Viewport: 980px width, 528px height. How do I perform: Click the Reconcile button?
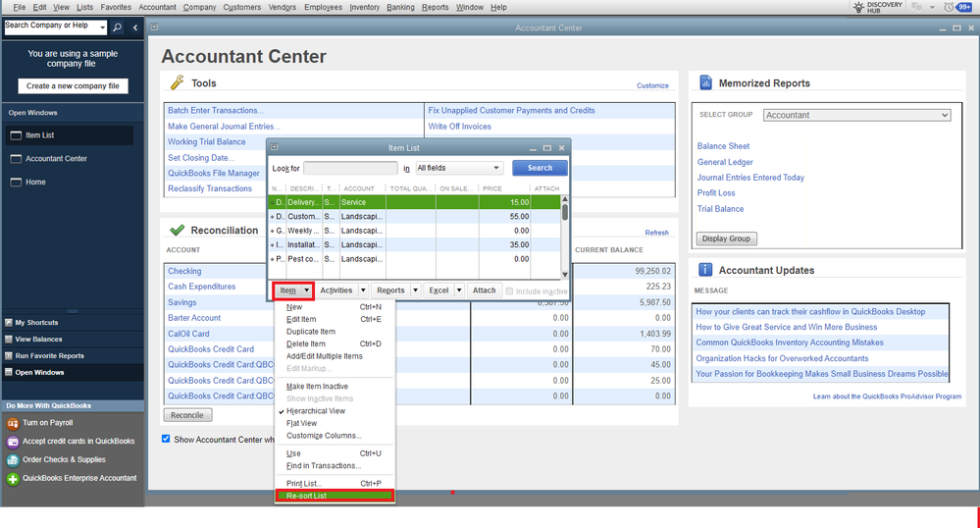[187, 415]
